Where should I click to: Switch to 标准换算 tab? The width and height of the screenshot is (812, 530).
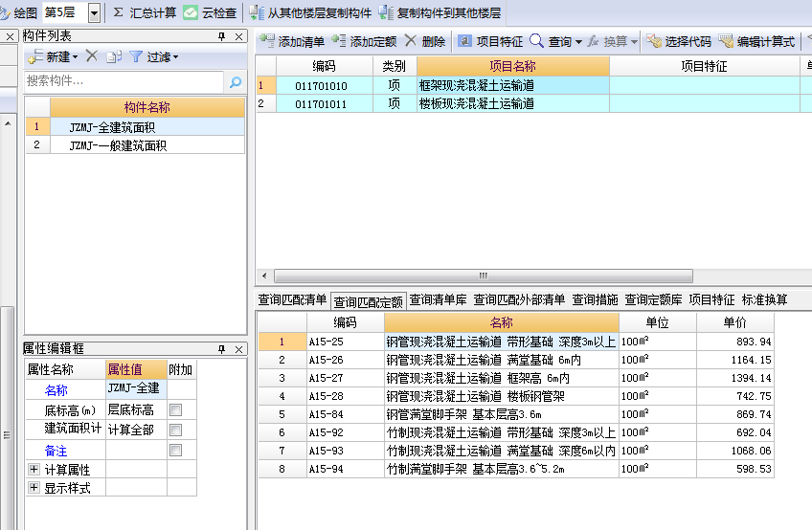[x=764, y=299]
